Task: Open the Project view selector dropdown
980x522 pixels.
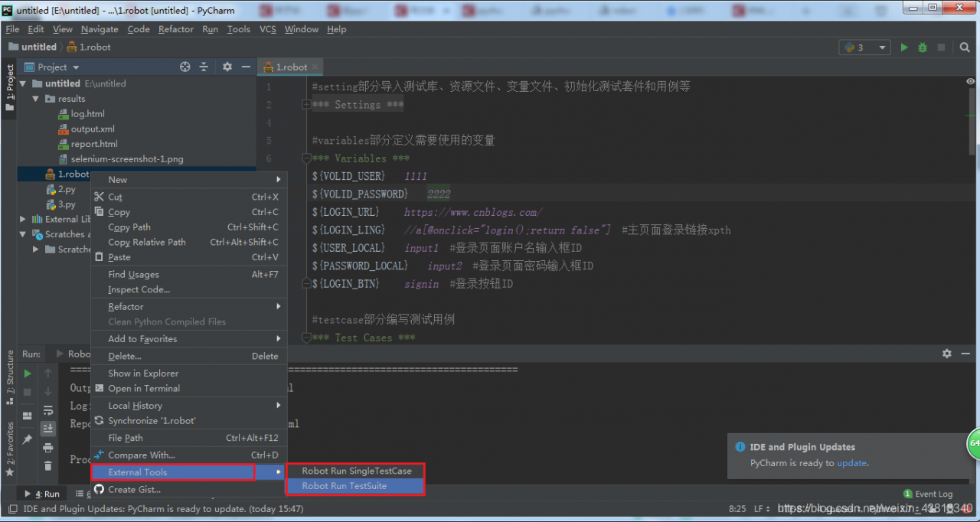Action: pyautogui.click(x=52, y=67)
